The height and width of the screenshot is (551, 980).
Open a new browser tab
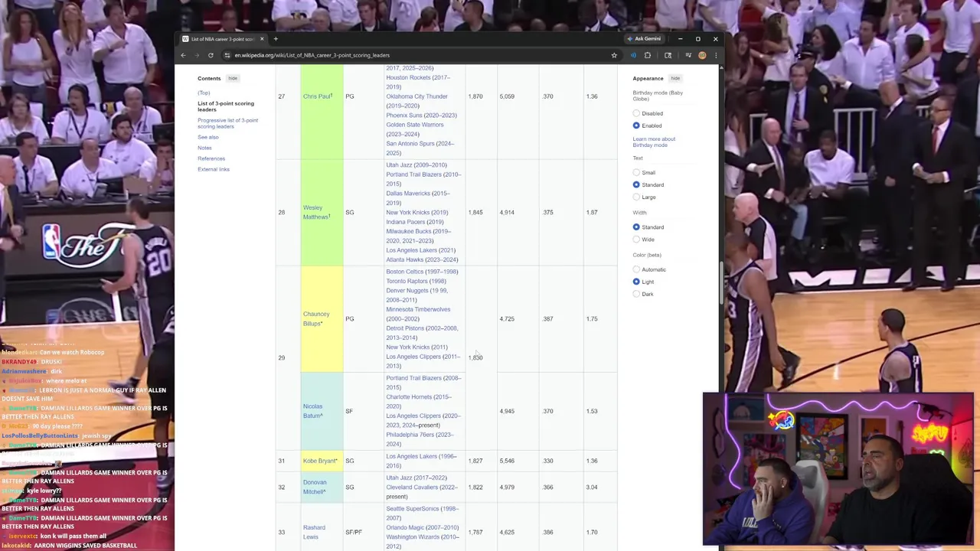click(x=276, y=39)
